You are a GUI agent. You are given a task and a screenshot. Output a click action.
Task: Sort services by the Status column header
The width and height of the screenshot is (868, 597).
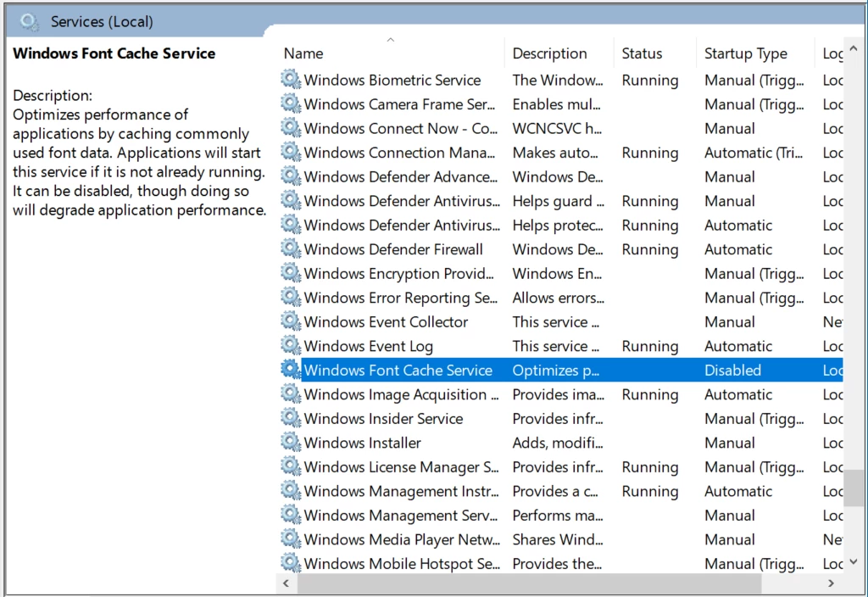pos(654,53)
